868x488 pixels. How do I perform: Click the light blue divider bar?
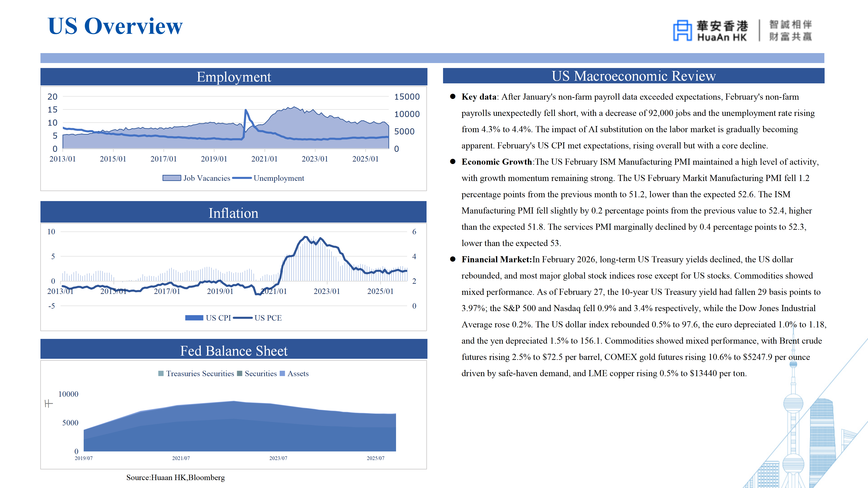[x=432, y=58]
